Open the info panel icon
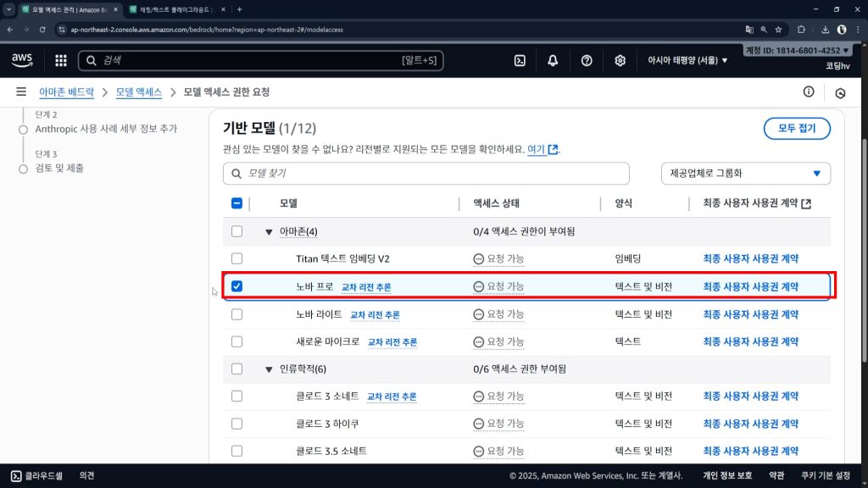Image resolution: width=868 pixels, height=488 pixels. click(x=809, y=91)
